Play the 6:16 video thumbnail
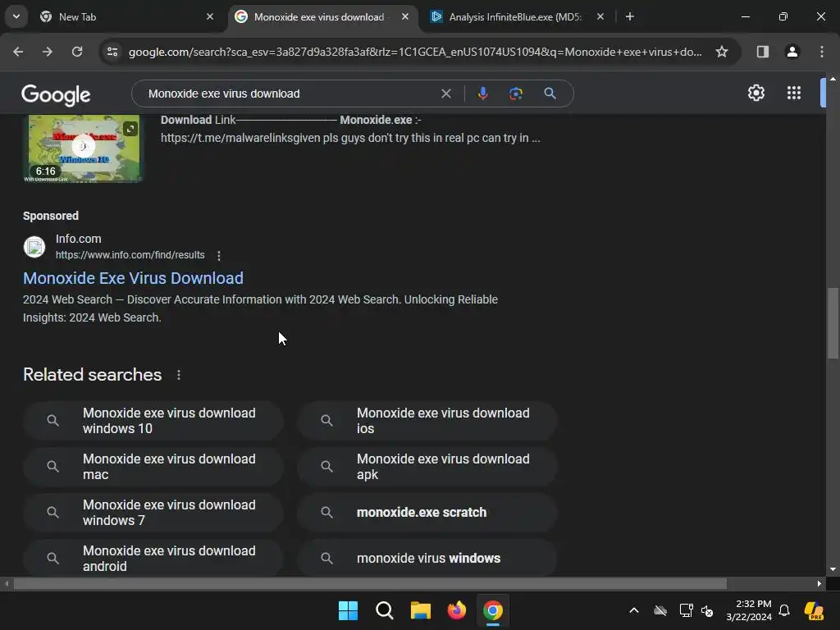Screen dimensions: 840x630 tap(83, 148)
